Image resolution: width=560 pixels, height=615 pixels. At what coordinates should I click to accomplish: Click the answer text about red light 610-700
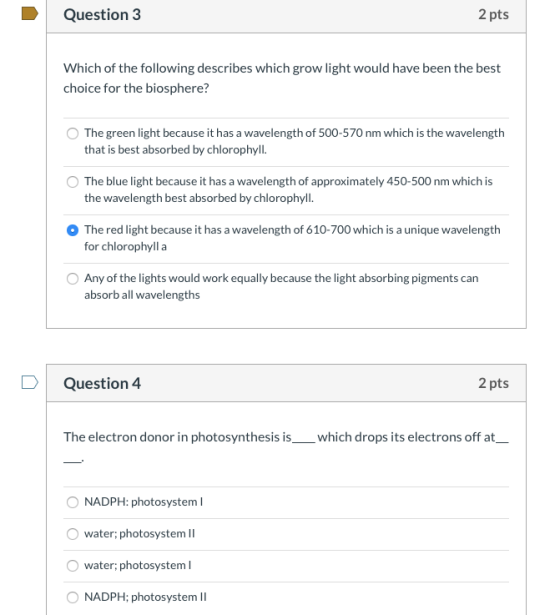pyautogui.click(x=292, y=238)
